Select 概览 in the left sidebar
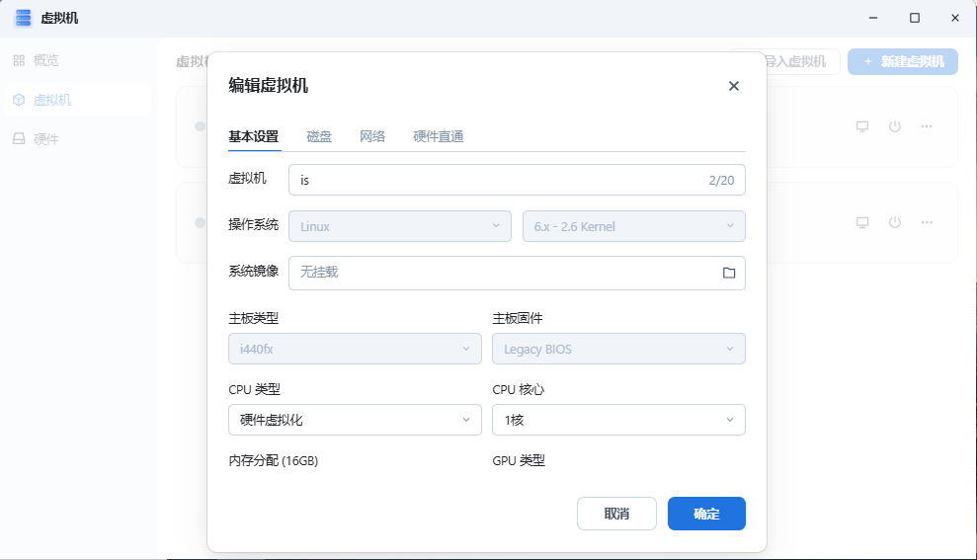 click(45, 60)
